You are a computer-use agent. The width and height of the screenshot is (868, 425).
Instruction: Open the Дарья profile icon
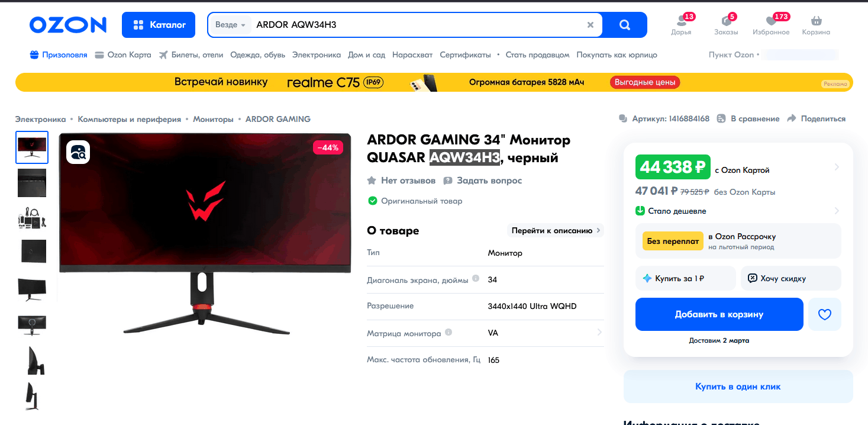[681, 25]
